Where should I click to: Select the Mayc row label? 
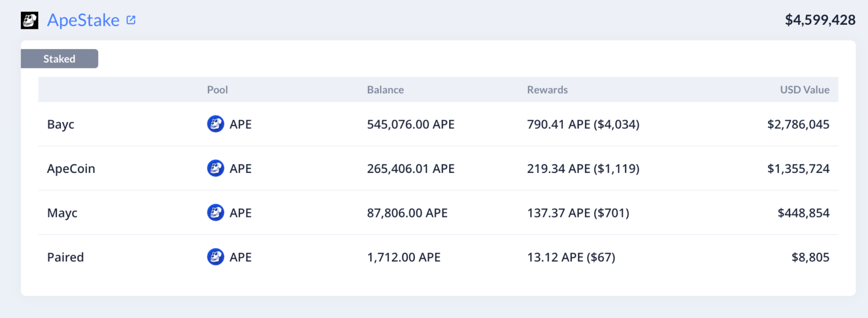(62, 213)
